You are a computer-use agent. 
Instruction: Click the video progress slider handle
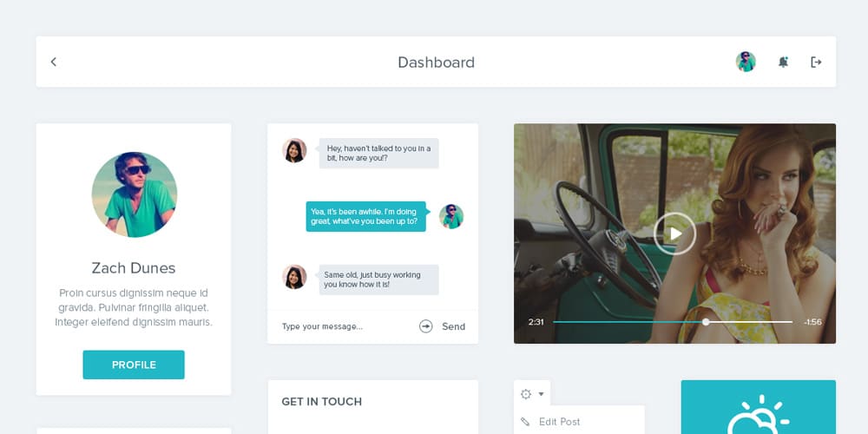[x=706, y=322]
